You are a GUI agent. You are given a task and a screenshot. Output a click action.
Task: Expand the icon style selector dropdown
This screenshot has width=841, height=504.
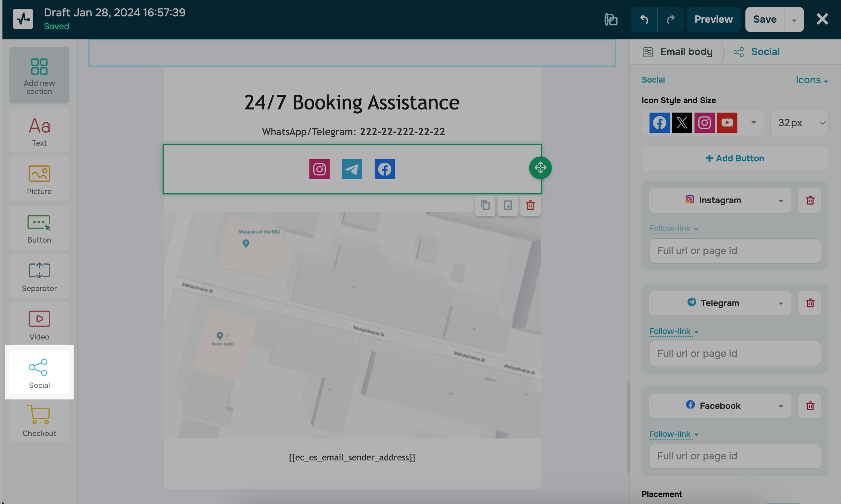(753, 123)
